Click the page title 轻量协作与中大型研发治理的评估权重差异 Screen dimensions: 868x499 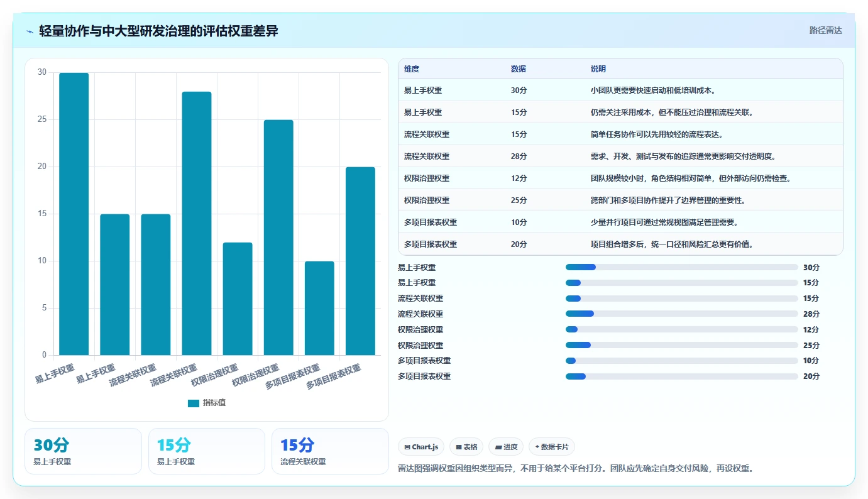pyautogui.click(x=158, y=31)
